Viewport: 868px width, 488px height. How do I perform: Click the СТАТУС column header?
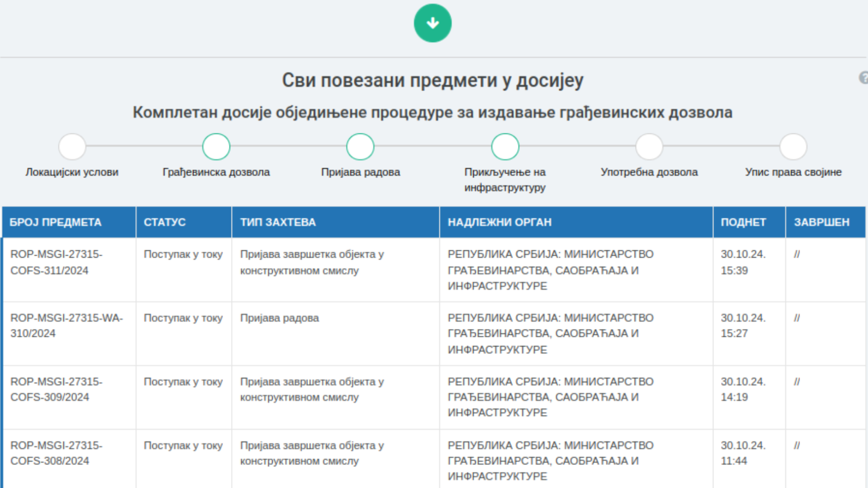[184, 222]
